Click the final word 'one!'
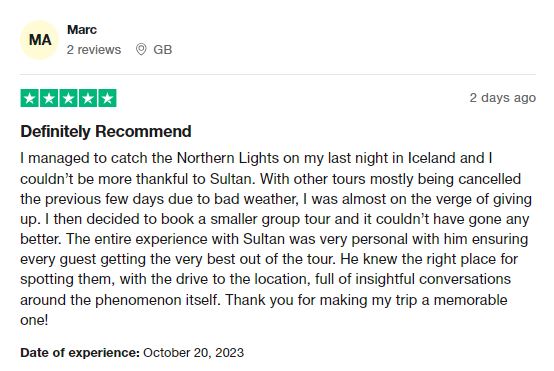The height and width of the screenshot is (371, 554). (34, 320)
